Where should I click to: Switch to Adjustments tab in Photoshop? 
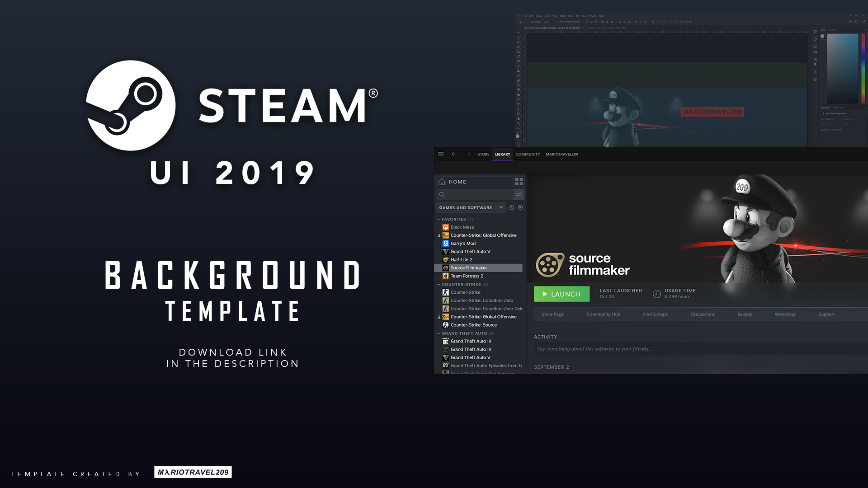(x=838, y=108)
